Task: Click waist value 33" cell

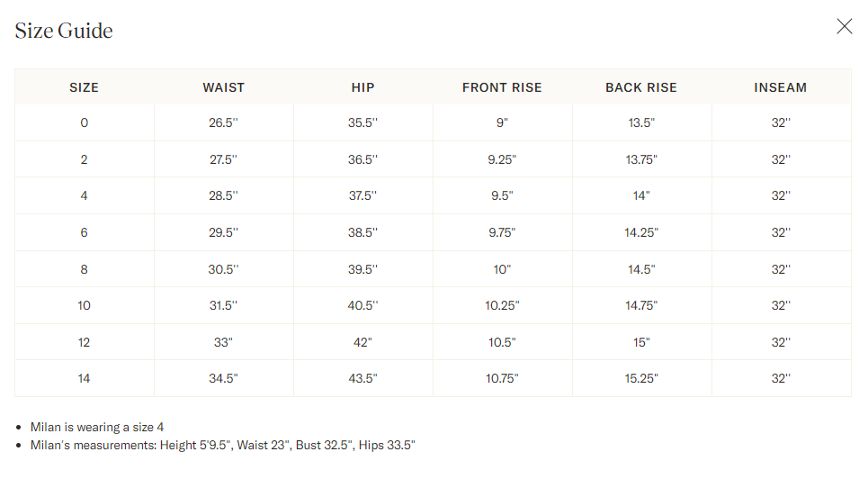Action: coord(224,343)
